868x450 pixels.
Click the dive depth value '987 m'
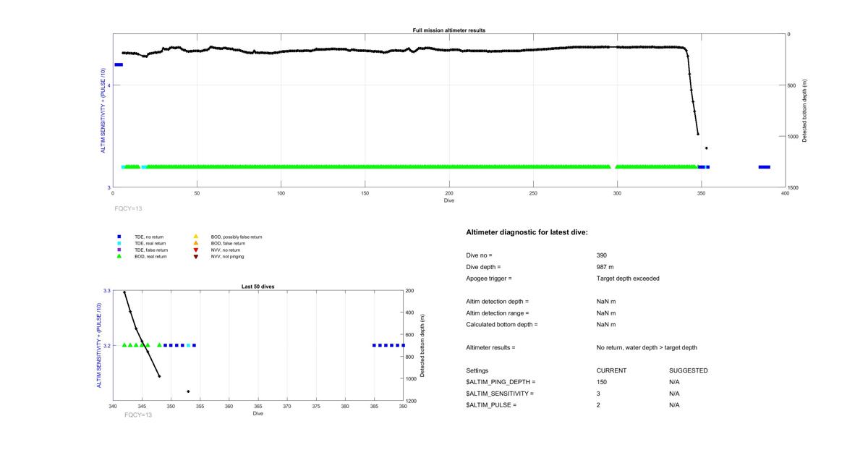pyautogui.click(x=605, y=267)
